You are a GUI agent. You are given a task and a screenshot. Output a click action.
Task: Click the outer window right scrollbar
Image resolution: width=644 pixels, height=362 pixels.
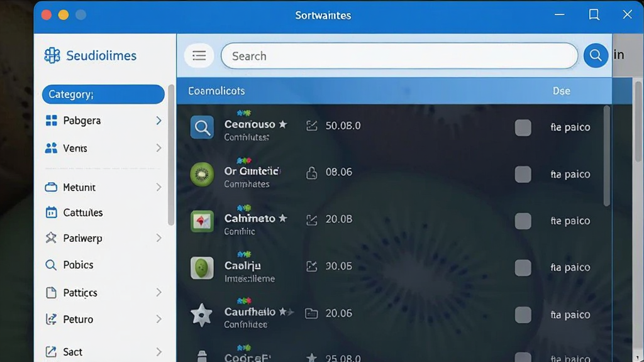pos(638,121)
